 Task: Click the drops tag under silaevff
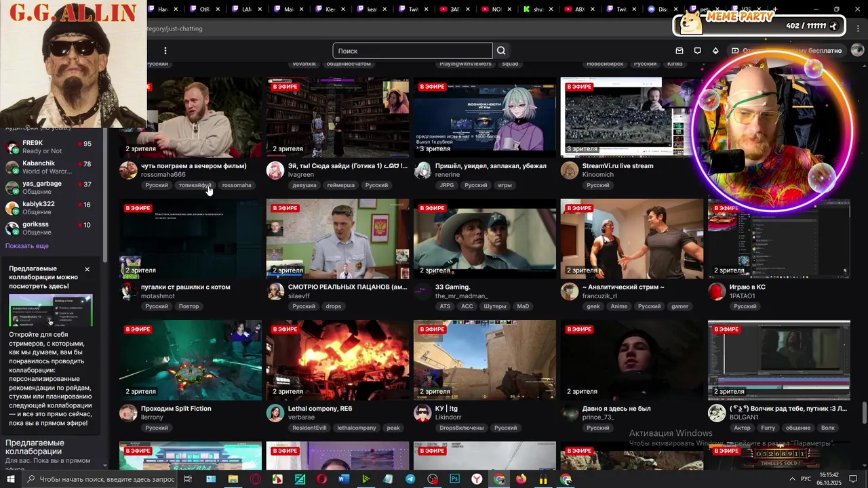(x=334, y=306)
